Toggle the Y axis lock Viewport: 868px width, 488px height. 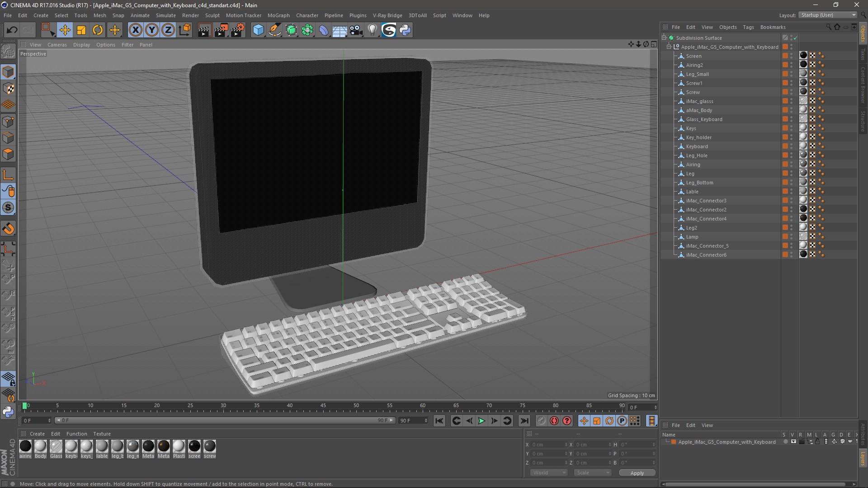(152, 30)
